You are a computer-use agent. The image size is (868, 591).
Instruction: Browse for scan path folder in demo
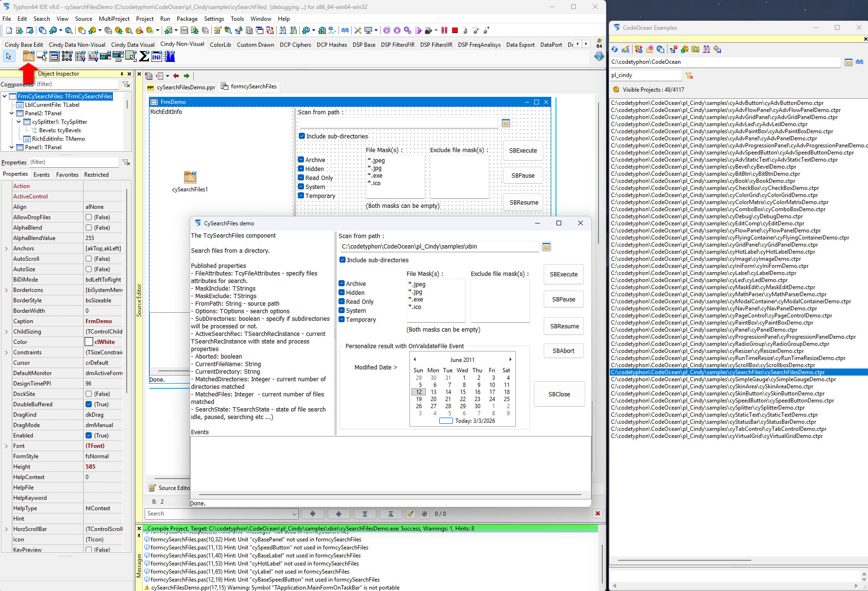point(547,247)
